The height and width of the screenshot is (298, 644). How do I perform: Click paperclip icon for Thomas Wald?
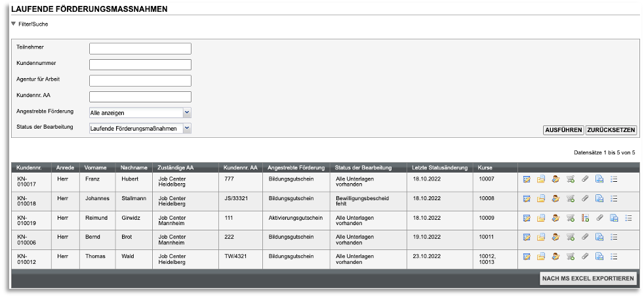[585, 257]
